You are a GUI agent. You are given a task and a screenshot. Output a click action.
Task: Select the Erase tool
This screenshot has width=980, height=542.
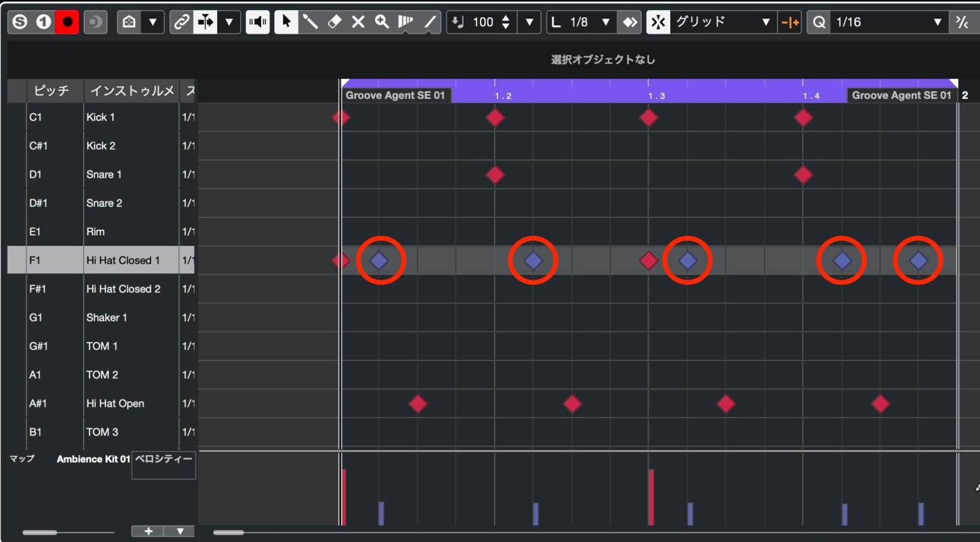pyautogui.click(x=334, y=22)
